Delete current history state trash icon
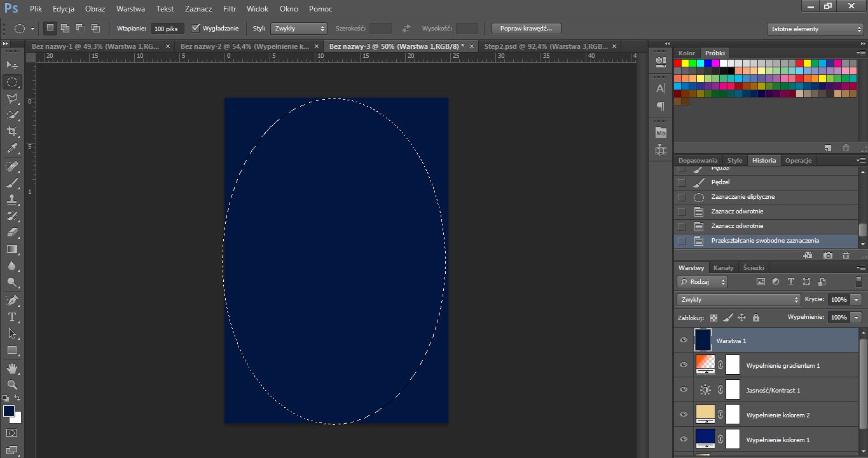 point(846,255)
